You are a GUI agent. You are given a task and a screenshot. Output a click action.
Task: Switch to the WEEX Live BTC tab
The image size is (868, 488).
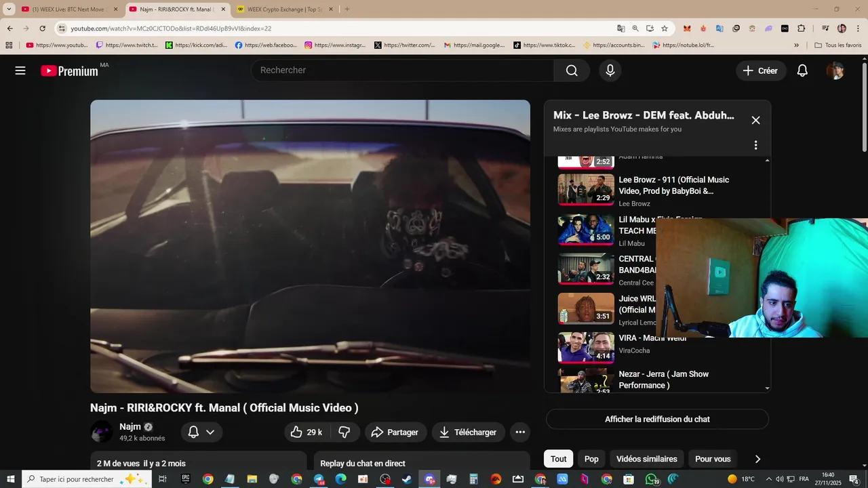70,9
